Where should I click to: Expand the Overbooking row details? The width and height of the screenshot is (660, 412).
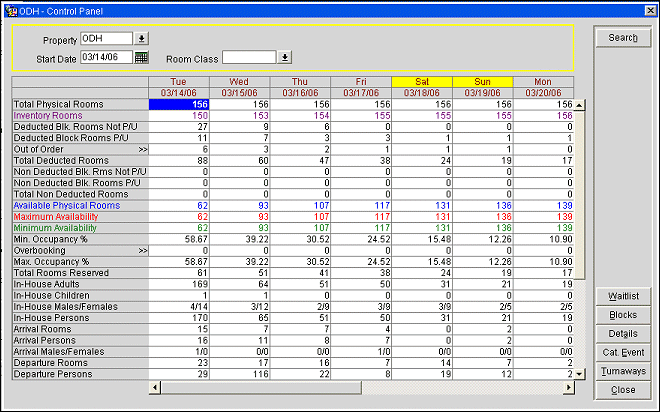142,251
